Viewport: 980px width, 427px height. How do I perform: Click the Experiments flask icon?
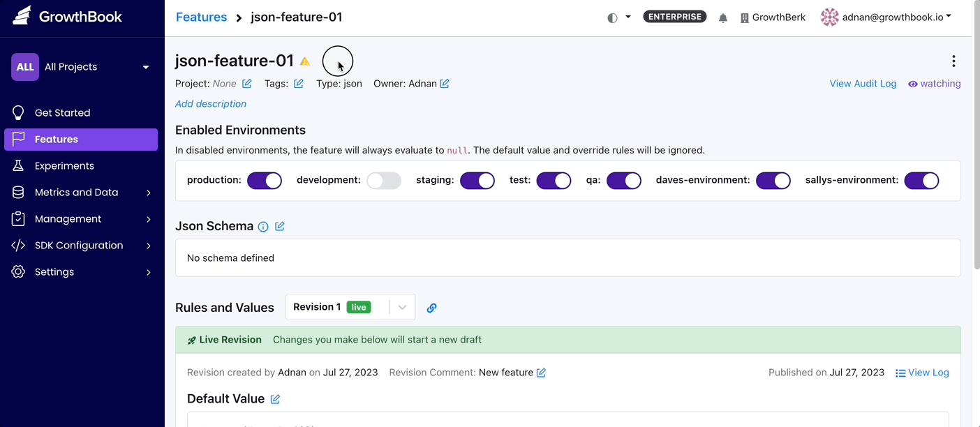pos(19,165)
